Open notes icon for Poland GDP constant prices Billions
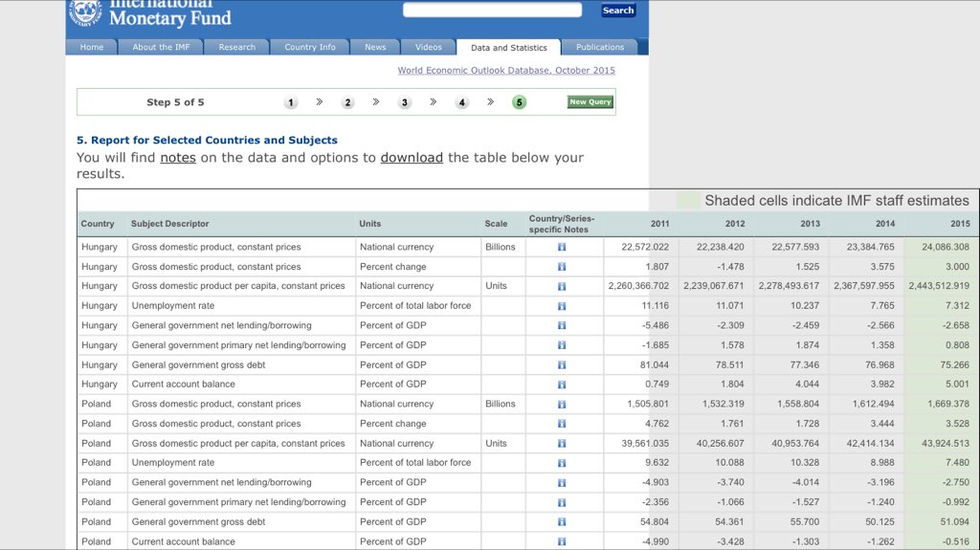 (x=562, y=405)
